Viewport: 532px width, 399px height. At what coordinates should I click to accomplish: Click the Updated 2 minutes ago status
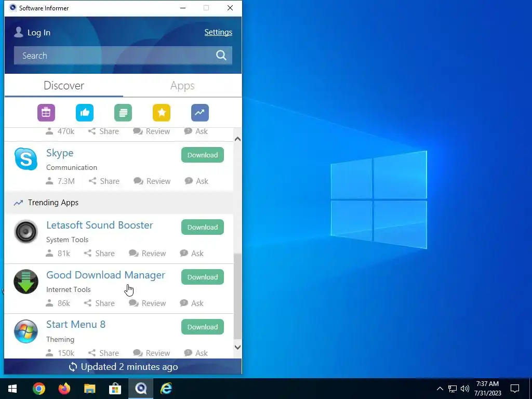click(123, 367)
